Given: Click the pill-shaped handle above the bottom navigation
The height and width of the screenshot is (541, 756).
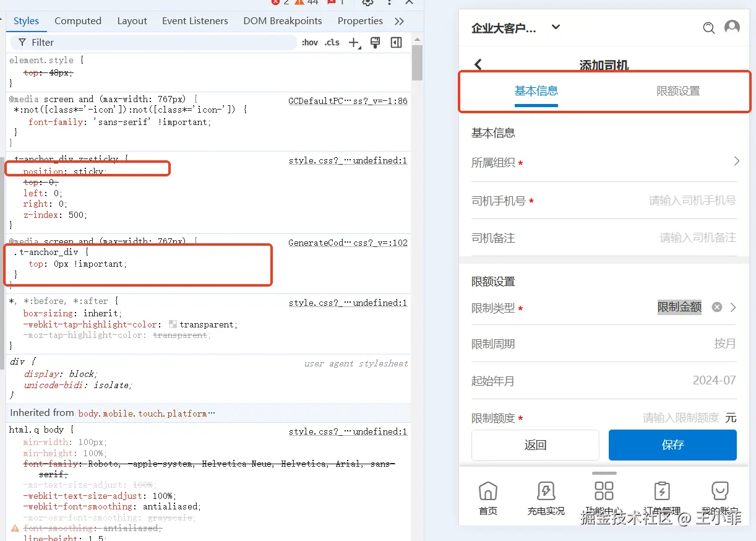Looking at the screenshot, I should (x=604, y=474).
